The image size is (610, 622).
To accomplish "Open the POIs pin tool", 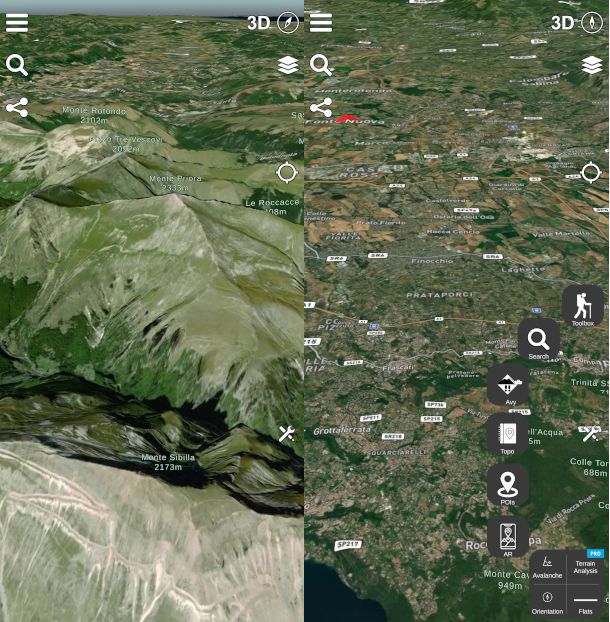I will pos(507,486).
